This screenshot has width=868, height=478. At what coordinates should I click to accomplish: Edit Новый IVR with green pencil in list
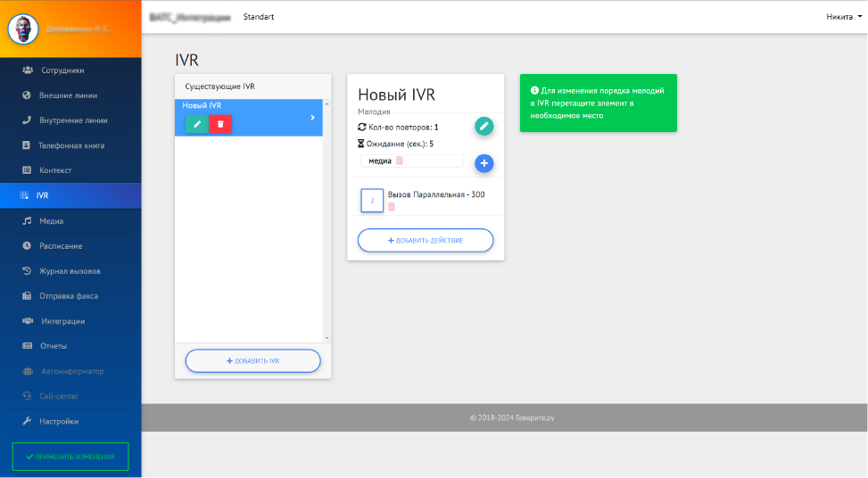pos(196,124)
